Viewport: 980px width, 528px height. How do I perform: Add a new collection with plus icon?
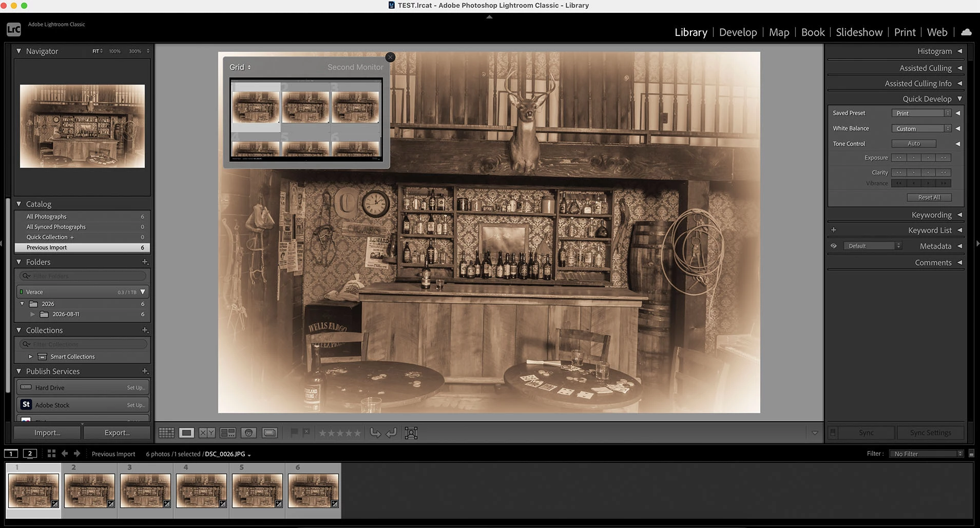click(145, 330)
